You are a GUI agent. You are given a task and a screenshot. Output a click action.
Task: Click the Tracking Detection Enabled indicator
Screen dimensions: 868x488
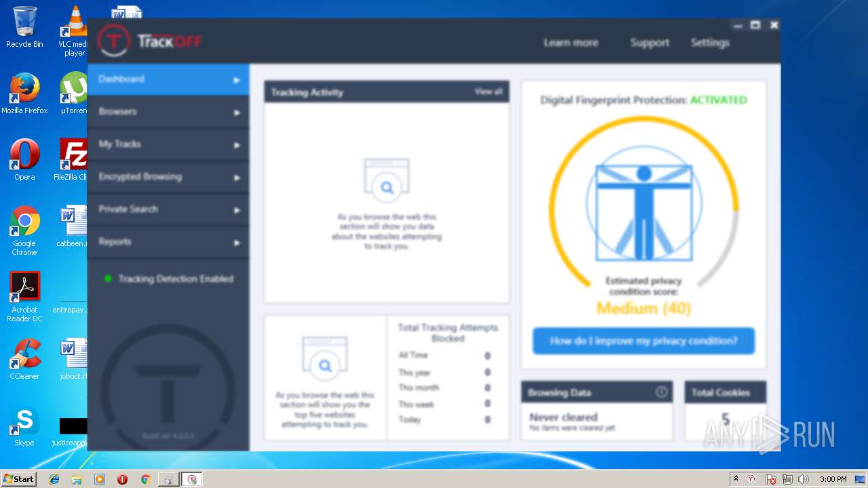(169, 279)
